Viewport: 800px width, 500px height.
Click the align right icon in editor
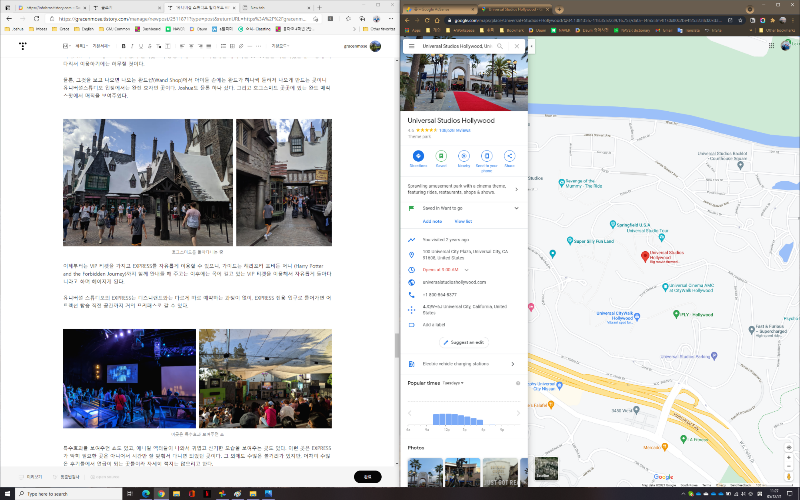[200, 46]
